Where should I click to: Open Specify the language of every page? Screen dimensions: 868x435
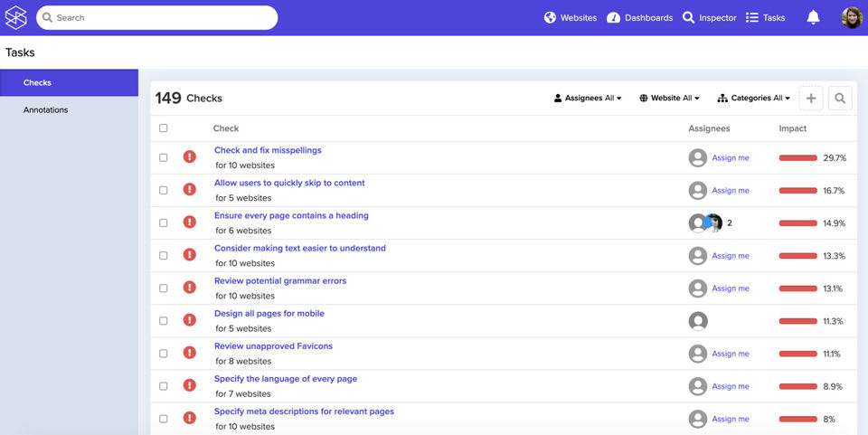click(x=286, y=379)
